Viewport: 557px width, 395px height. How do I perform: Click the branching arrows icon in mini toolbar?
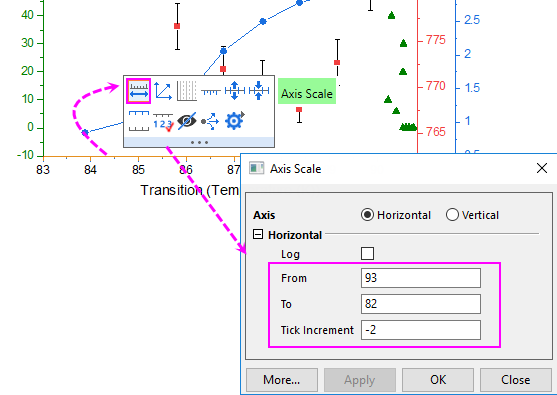click(211, 121)
